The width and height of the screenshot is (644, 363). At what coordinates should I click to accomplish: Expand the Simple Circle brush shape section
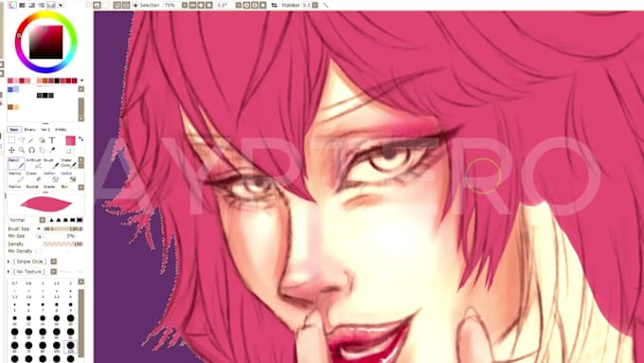pyautogui.click(x=9, y=262)
